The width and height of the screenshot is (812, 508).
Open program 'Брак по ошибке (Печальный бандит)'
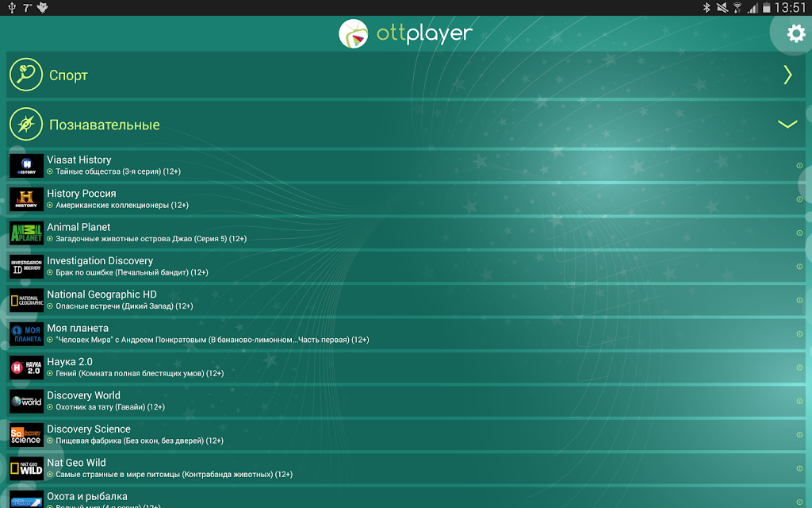click(x=132, y=273)
